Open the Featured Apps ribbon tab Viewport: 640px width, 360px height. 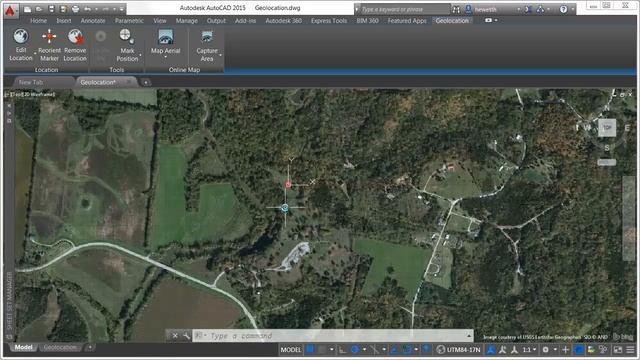(407, 20)
